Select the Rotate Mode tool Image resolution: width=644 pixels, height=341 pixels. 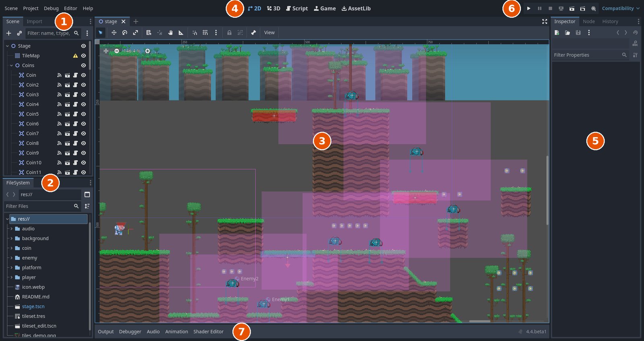click(125, 33)
